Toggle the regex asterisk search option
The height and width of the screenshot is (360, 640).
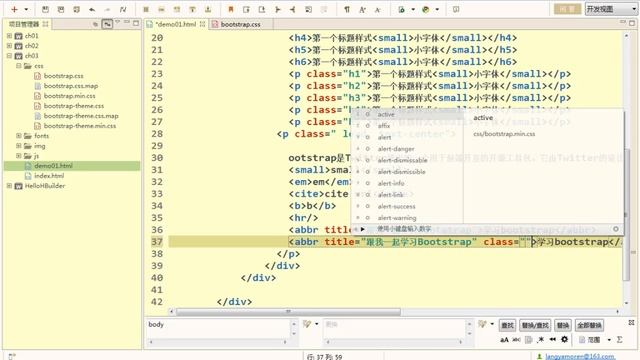(541, 340)
